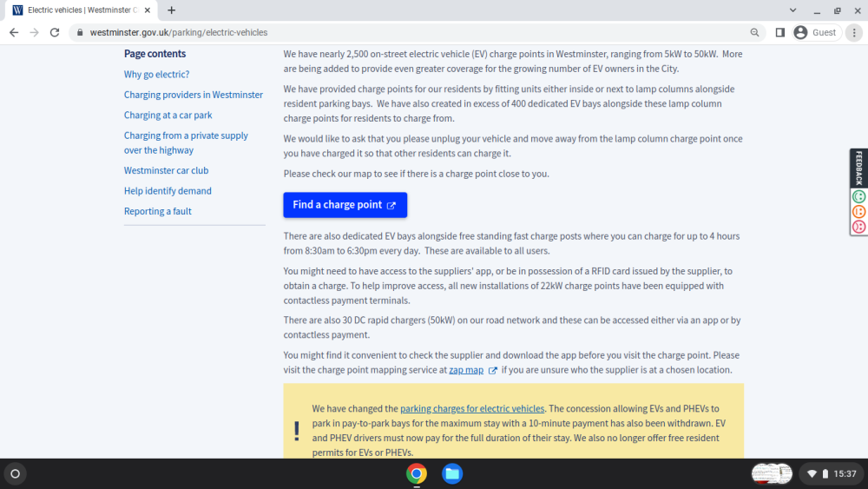This screenshot has width=868, height=489.
Task: Toggle the browser side panel icon
Action: tap(780, 33)
